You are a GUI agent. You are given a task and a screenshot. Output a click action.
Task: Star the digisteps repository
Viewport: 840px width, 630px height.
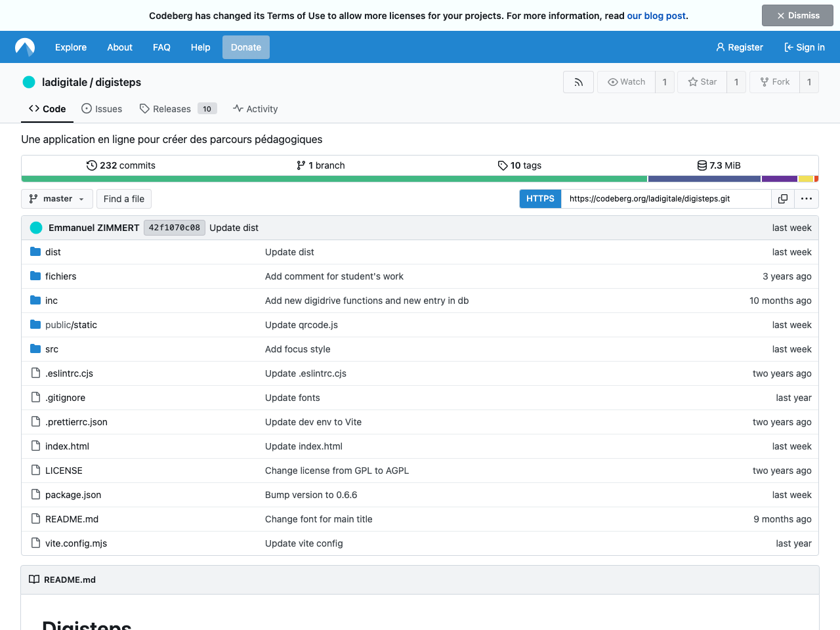(x=702, y=81)
